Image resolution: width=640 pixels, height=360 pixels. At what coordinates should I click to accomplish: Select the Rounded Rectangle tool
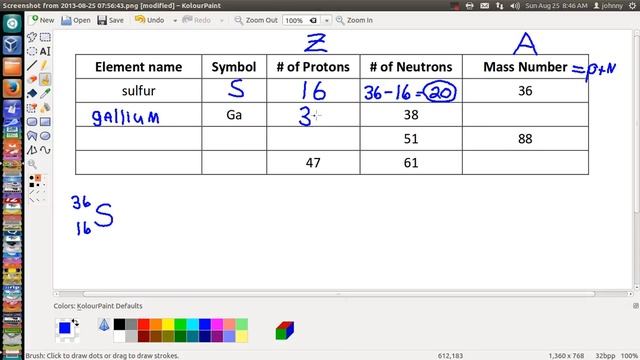32,122
